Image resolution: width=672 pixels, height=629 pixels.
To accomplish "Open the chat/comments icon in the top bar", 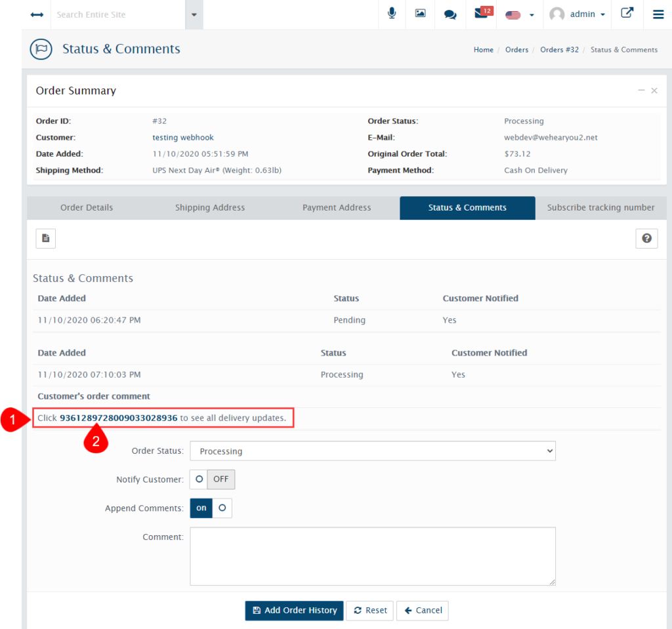I will pos(450,14).
